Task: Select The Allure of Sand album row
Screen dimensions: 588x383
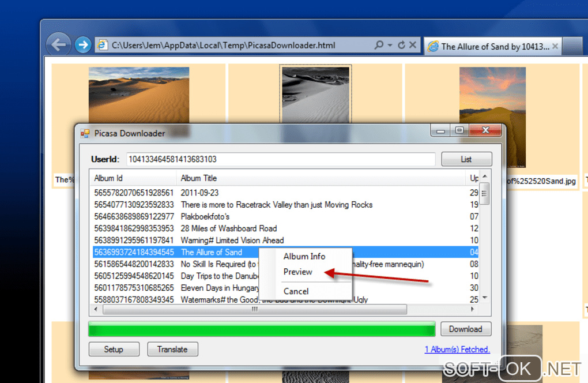Action: point(285,252)
